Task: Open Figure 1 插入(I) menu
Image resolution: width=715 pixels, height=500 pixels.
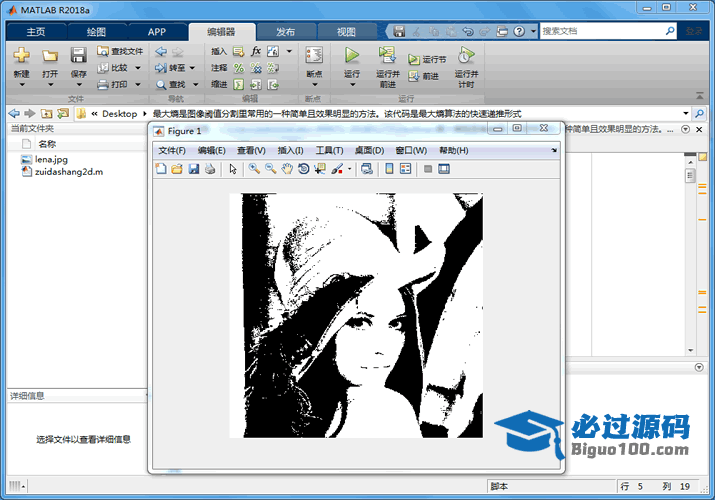Action: point(290,150)
